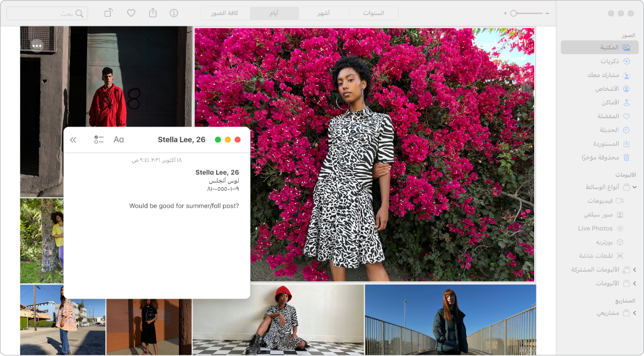This screenshot has height=356, width=644.
Task: Click the search magnifier icon
Action: 79,13
